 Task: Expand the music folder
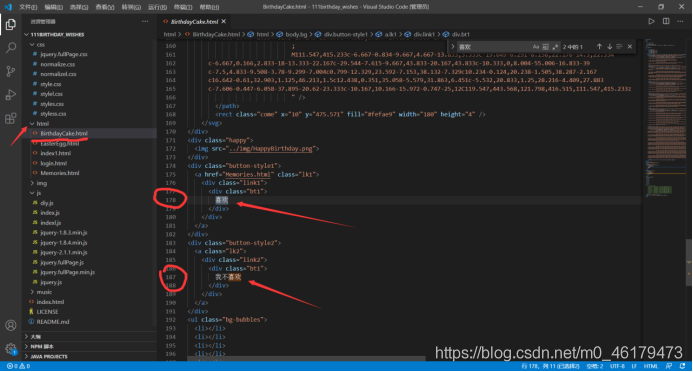(32, 292)
